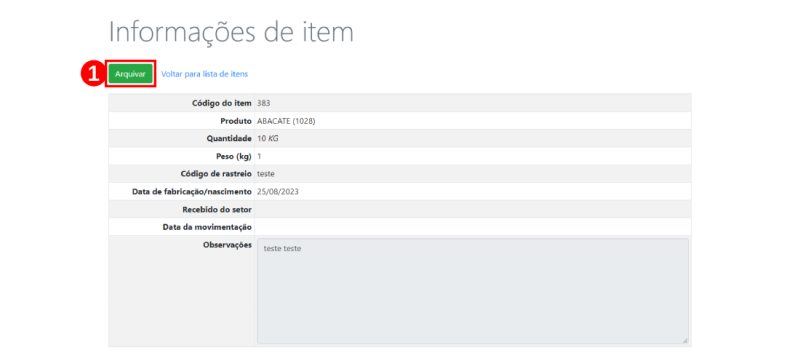
Task: Click the green Arquivar button
Action: pos(130,74)
